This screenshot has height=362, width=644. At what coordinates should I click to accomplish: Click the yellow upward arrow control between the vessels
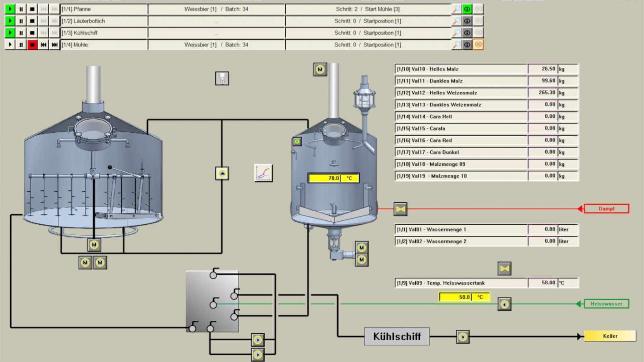point(222,174)
